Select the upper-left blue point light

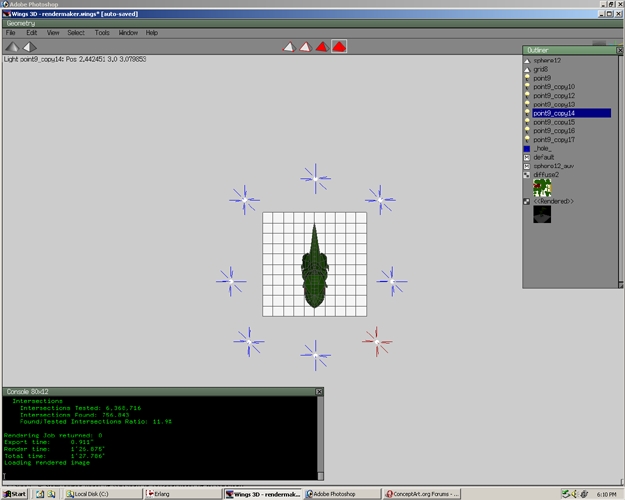pos(244,200)
